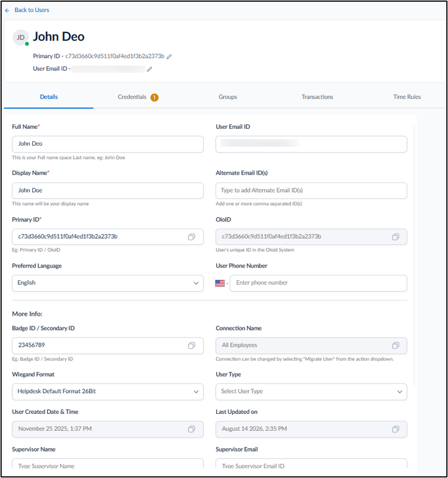Edit User Email ID with the header pencil icon
This screenshot has height=478, width=448.
coord(149,69)
